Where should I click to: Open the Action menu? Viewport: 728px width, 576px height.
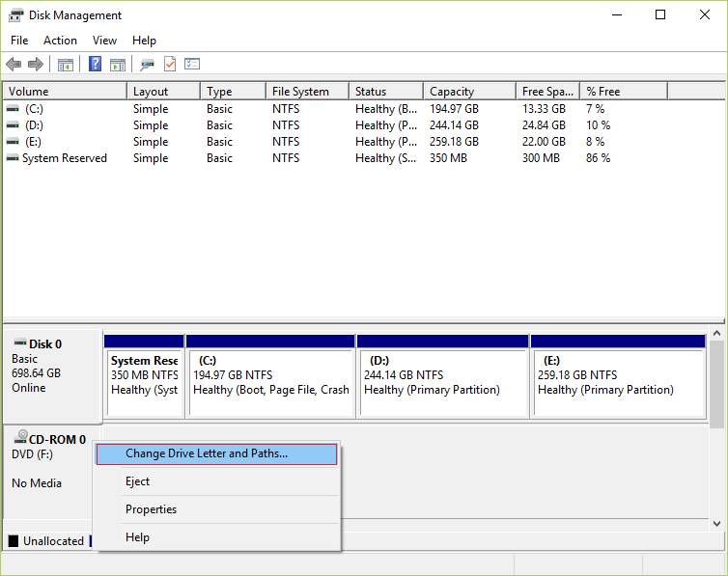click(60, 41)
